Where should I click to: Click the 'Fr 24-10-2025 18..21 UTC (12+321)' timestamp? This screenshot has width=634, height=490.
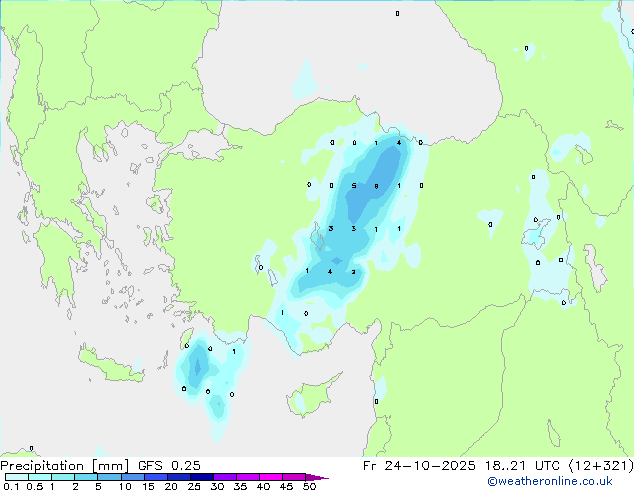pyautogui.click(x=498, y=466)
